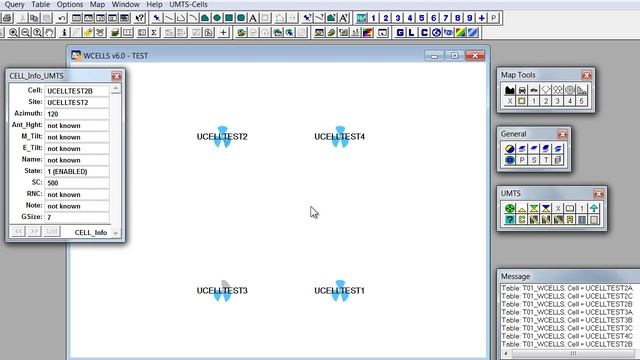
Task: Click blue oval icon in General panel
Action: [x=510, y=160]
